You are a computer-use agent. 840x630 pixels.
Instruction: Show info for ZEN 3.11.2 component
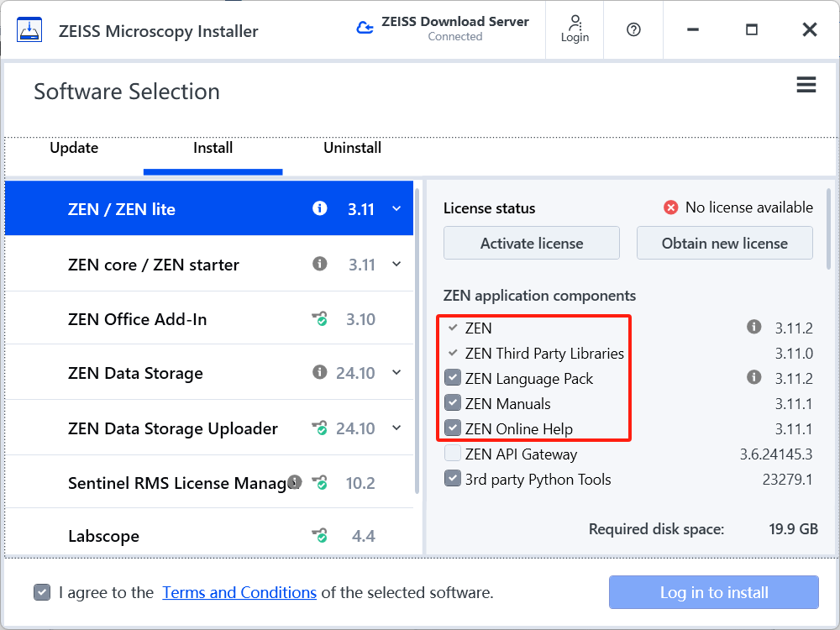[x=753, y=327]
